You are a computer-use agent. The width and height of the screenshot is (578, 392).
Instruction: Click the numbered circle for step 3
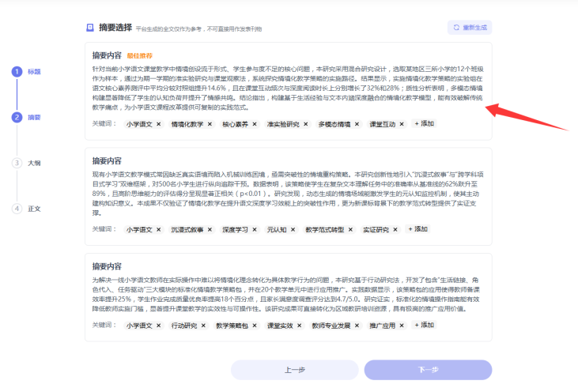(x=17, y=163)
